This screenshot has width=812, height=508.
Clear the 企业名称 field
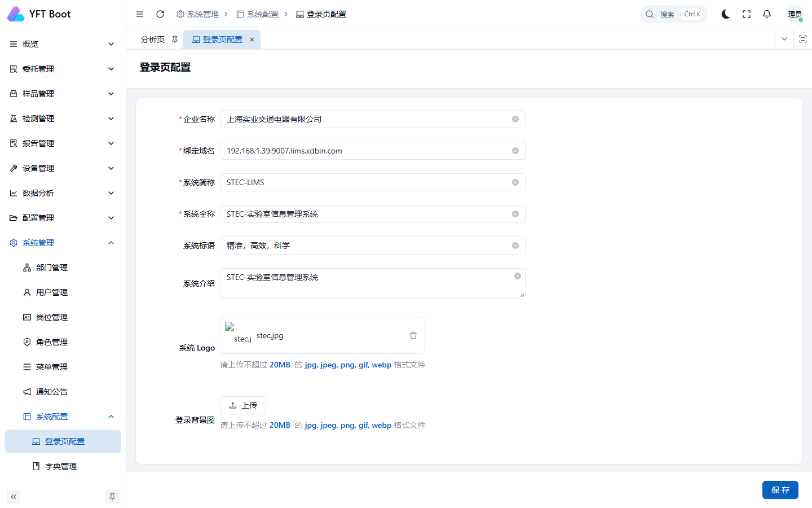tap(515, 119)
